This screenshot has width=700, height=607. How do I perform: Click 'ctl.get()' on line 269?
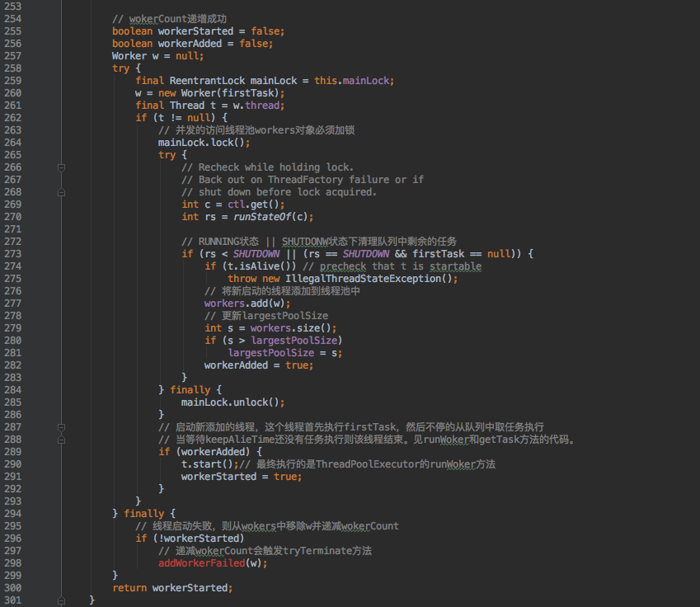click(256, 205)
